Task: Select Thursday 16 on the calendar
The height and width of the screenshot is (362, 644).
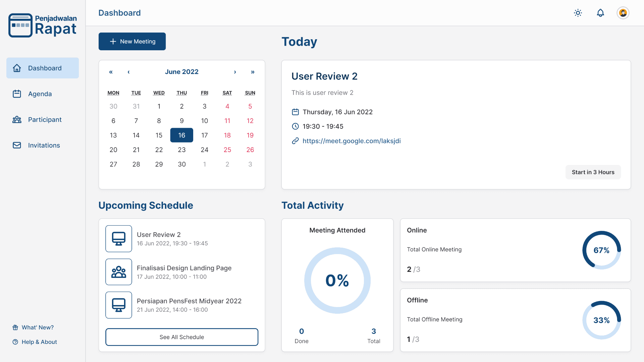Action: point(181,135)
